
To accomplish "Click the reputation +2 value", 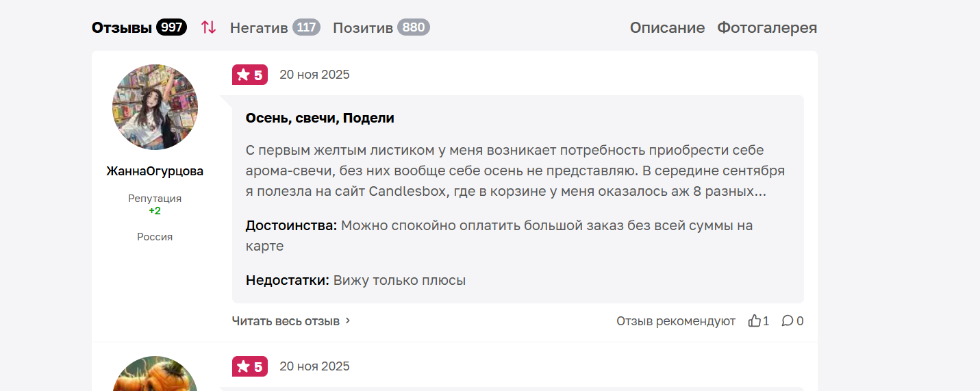I will tap(155, 211).
